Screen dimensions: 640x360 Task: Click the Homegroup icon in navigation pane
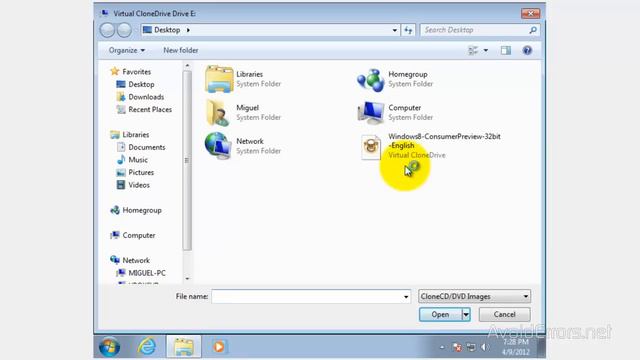pos(115,210)
